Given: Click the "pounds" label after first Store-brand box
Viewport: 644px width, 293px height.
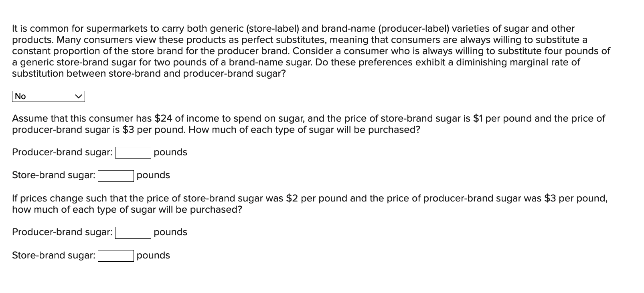Looking at the screenshot, I should 153,175.
